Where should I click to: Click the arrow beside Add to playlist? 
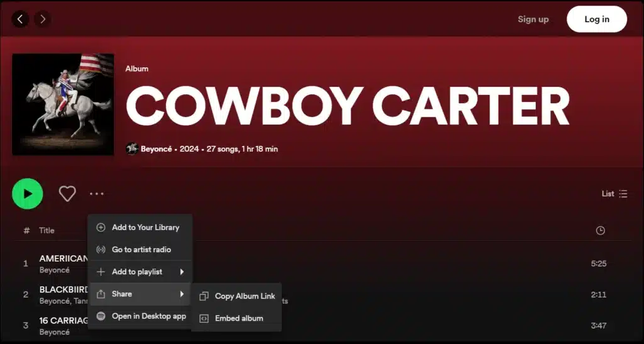[182, 272]
